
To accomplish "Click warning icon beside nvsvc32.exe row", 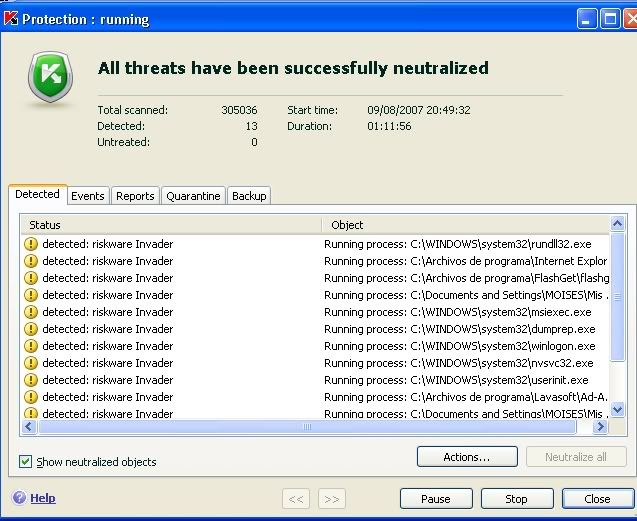I will (30, 363).
